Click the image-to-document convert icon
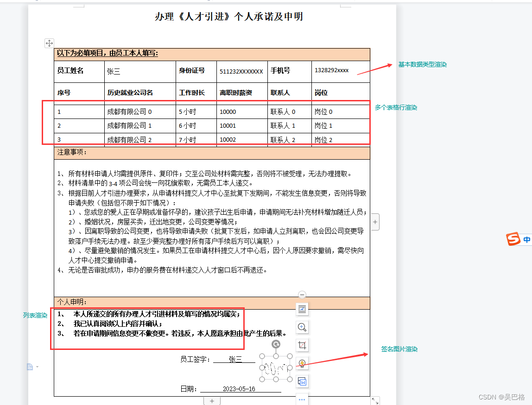 (302, 381)
